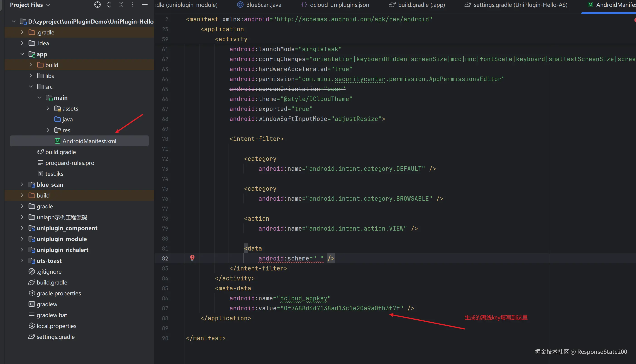Image resolution: width=636 pixels, height=364 pixels.
Task: Click the Expand All icon in Project toolbar
Action: click(x=109, y=5)
